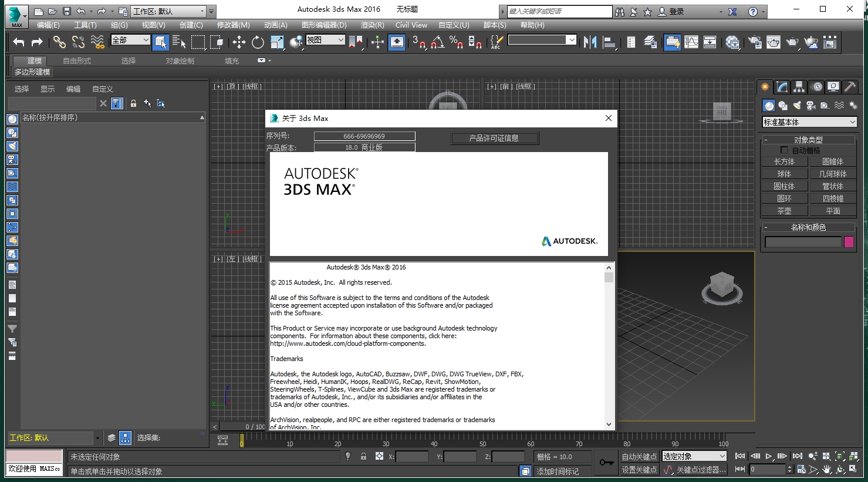This screenshot has width=868, height=482.
Task: Open the Modify command panel tab
Action: click(x=782, y=87)
